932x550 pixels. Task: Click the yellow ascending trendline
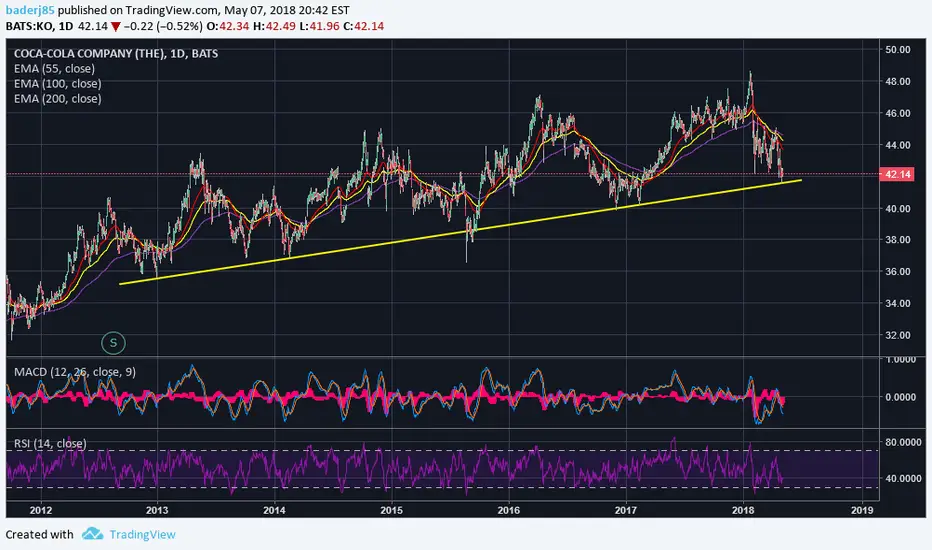[461, 232]
